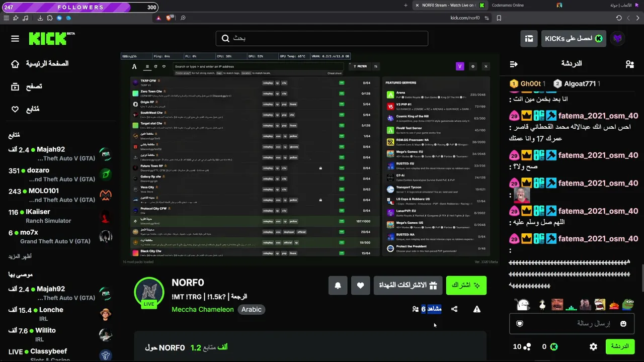Viewport: 644px width, 362px height.
Task: Click the 6 viewers count
Action: click(427, 309)
